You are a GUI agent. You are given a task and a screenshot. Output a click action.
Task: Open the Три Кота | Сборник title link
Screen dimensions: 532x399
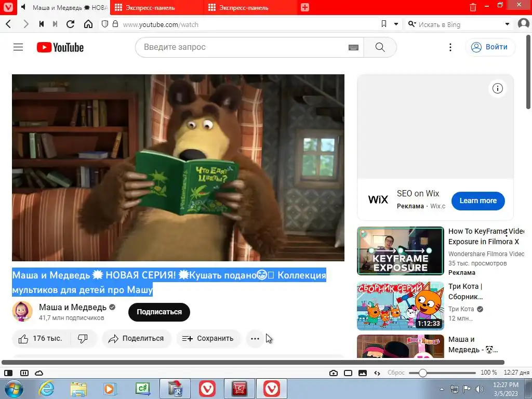pos(465,291)
